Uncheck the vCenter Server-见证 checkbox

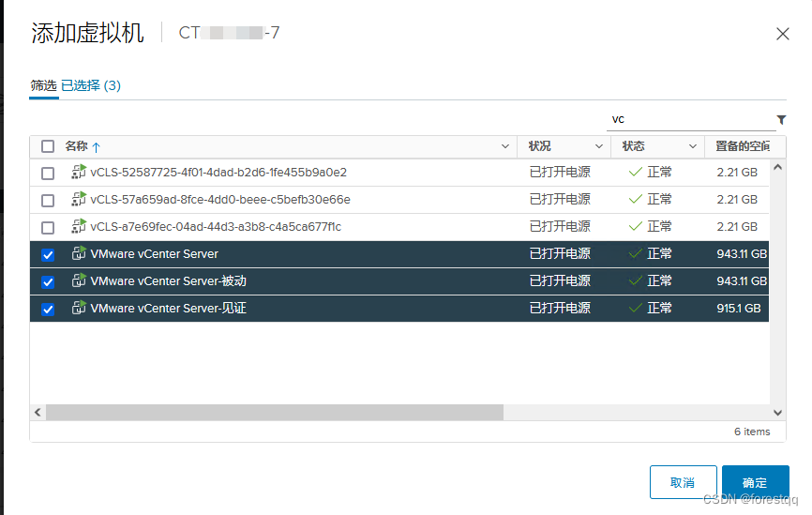pyautogui.click(x=48, y=310)
